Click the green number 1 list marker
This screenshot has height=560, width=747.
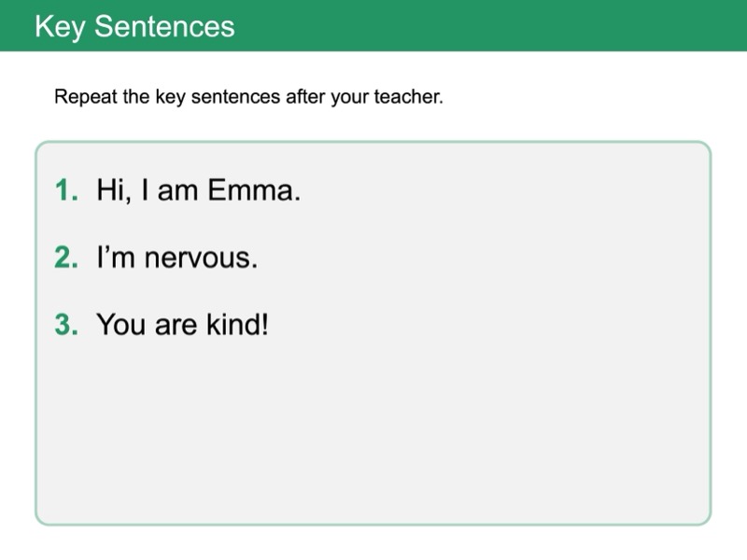(65, 191)
